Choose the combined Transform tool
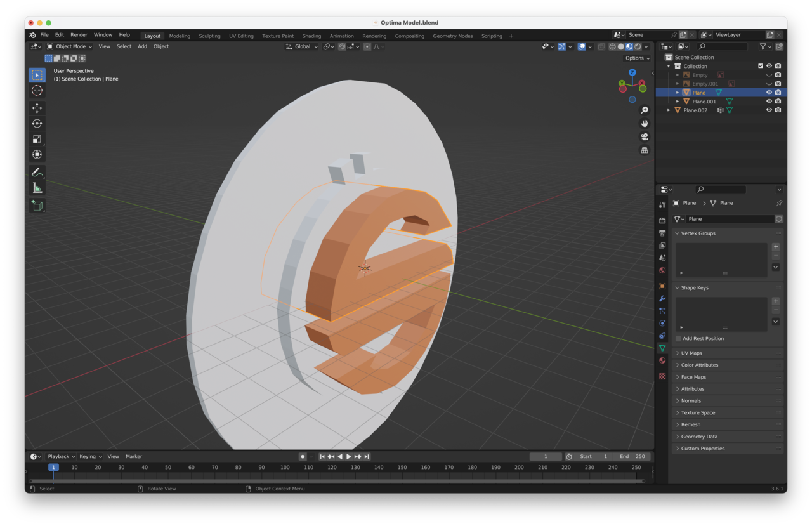 (37, 154)
